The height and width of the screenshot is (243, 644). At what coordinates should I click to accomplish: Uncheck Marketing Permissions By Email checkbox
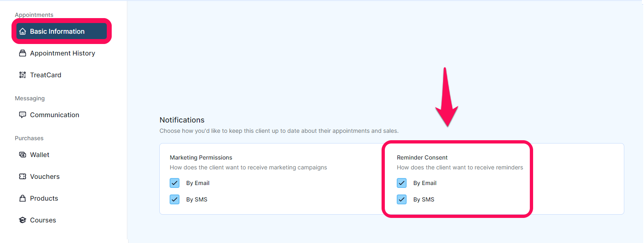coord(175,183)
